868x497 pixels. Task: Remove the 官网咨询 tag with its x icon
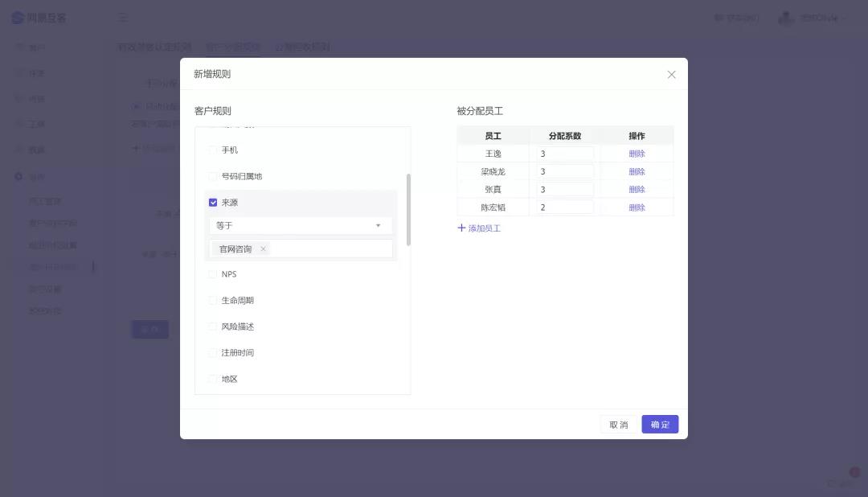tap(263, 249)
